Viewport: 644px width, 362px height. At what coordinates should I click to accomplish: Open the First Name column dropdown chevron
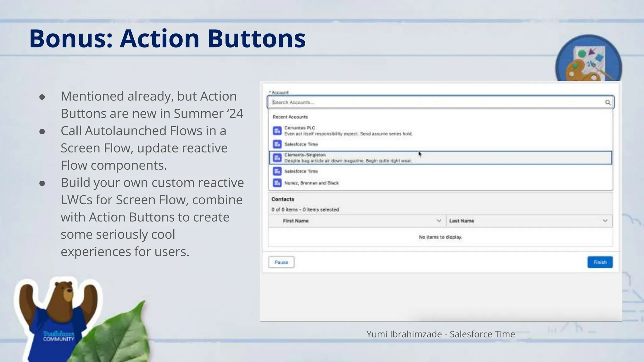pyautogui.click(x=439, y=221)
